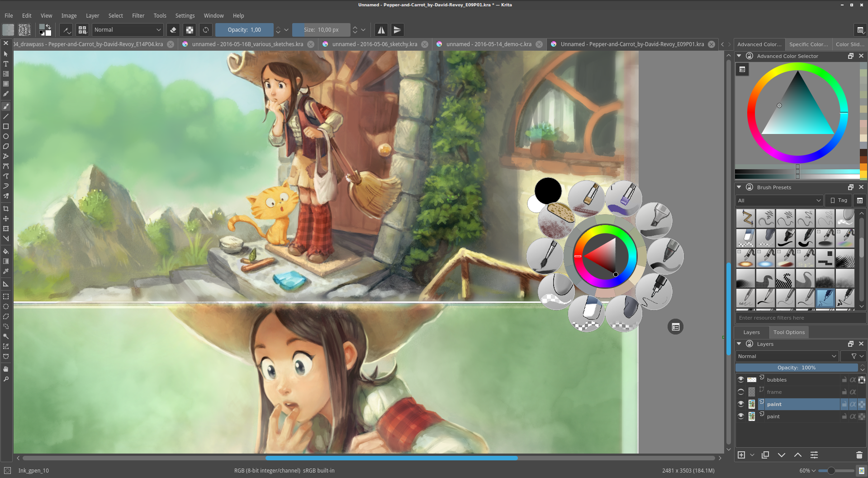Select the Crop tool
868x478 pixels.
coord(6,209)
